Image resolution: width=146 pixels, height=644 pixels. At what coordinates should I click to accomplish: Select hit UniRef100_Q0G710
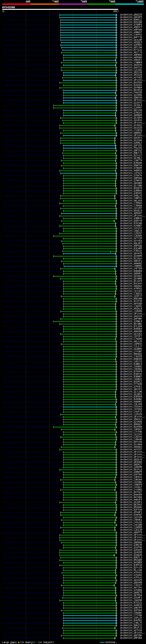(x=131, y=67)
